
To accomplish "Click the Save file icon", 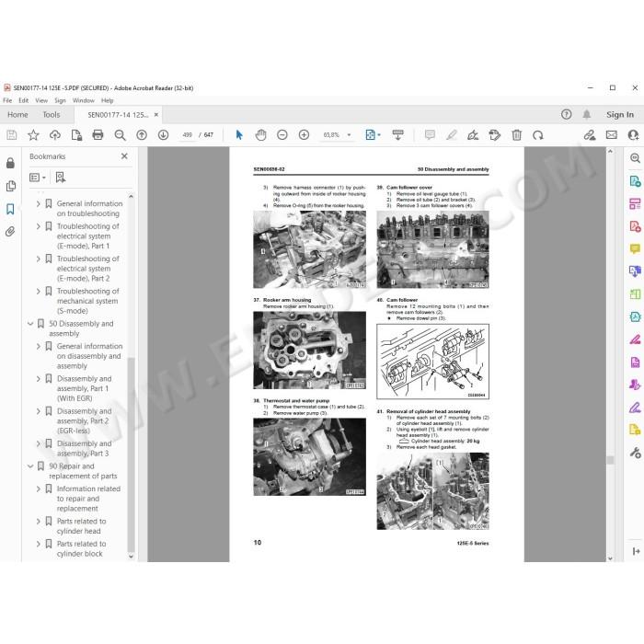I will (x=11, y=134).
